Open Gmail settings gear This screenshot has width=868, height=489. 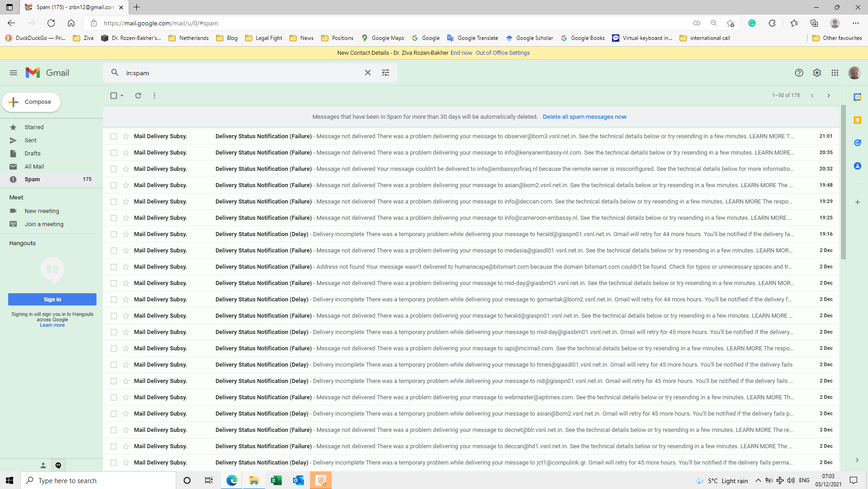click(817, 73)
